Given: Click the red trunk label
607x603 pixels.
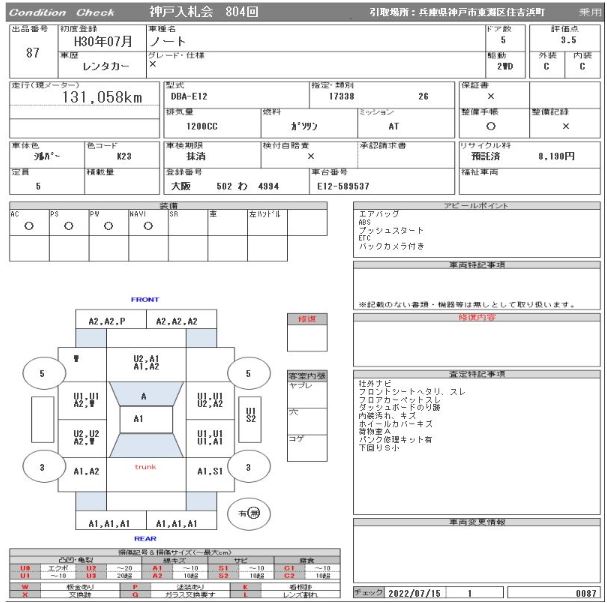Looking at the screenshot, I should point(145,467).
